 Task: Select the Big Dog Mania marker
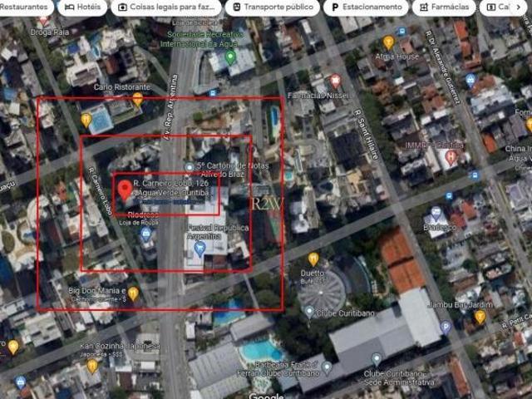point(133,293)
